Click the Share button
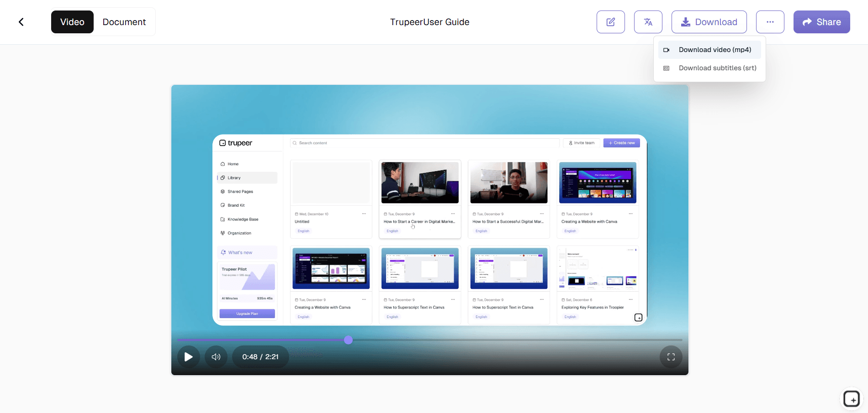 (822, 22)
